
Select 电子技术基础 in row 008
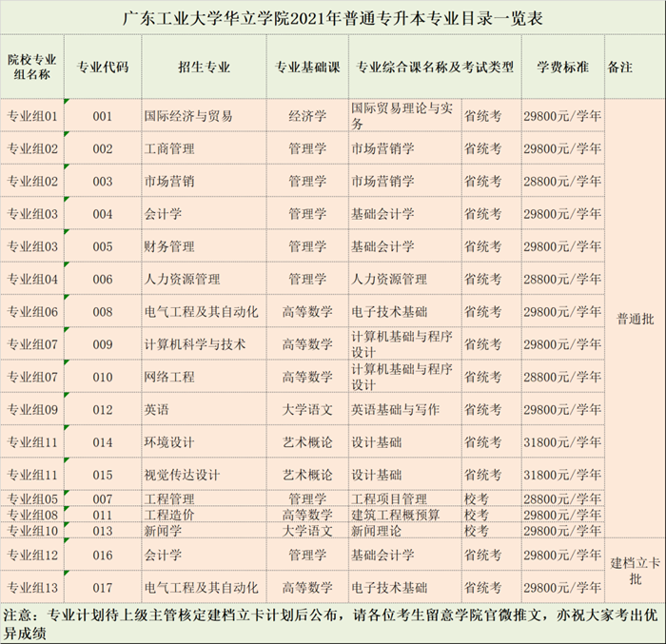[x=405, y=311]
